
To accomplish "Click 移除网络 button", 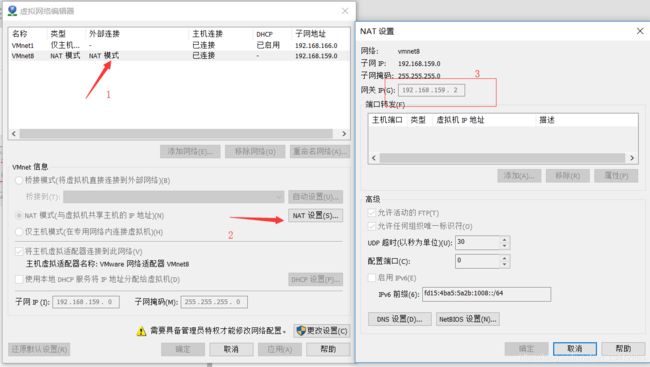I will click(255, 151).
